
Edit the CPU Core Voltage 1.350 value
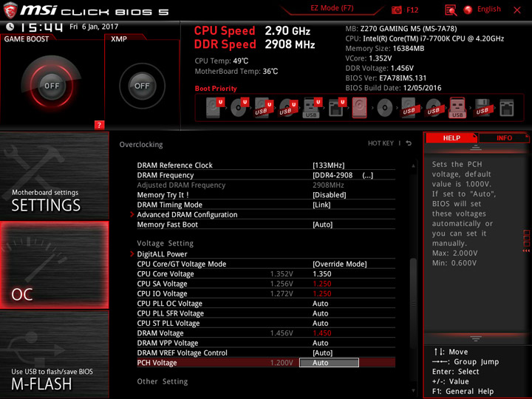pos(321,274)
